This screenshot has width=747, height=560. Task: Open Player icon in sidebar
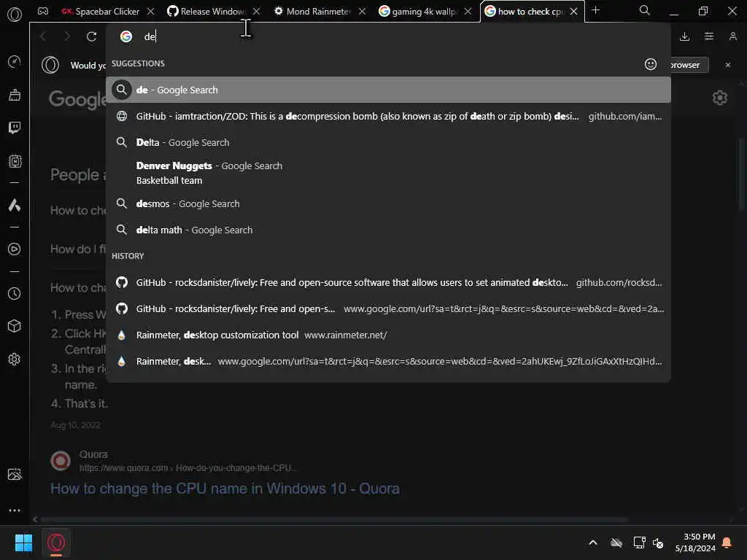tap(15, 249)
